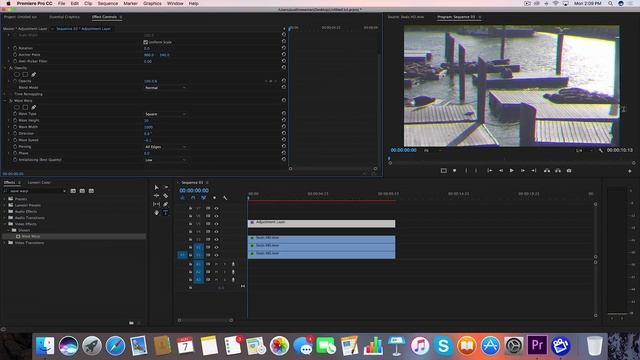This screenshot has height=360, width=640.
Task: Select the Razor tool
Action: pyautogui.click(x=166, y=196)
